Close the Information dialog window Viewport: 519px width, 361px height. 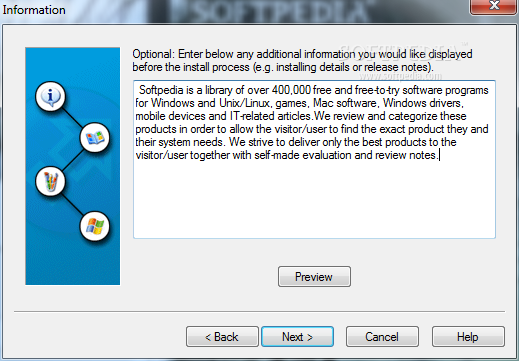pos(494,6)
